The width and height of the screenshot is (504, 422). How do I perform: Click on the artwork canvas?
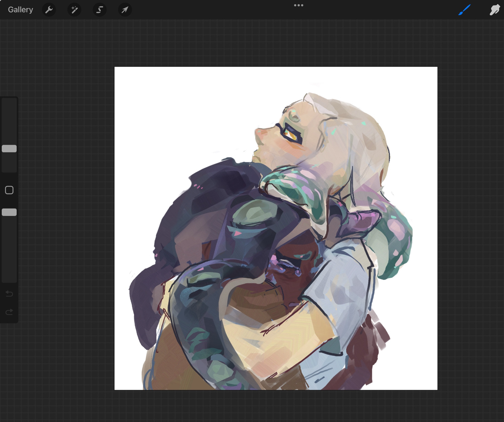tap(276, 228)
